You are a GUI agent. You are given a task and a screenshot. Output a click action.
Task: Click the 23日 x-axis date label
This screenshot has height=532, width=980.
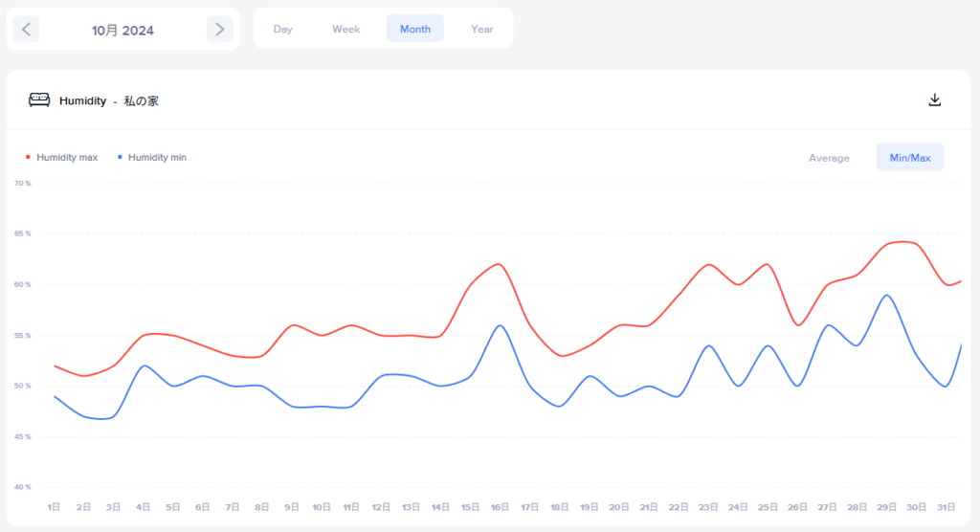[708, 506]
